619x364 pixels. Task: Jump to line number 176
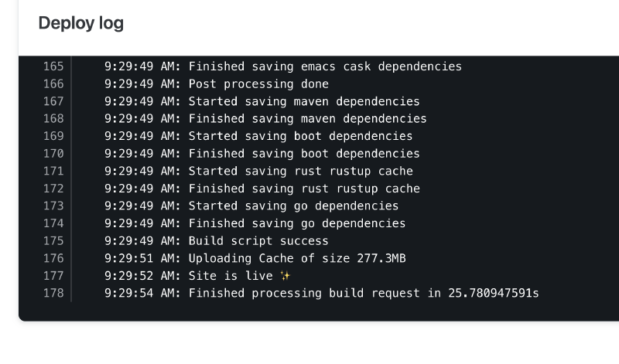click(53, 258)
